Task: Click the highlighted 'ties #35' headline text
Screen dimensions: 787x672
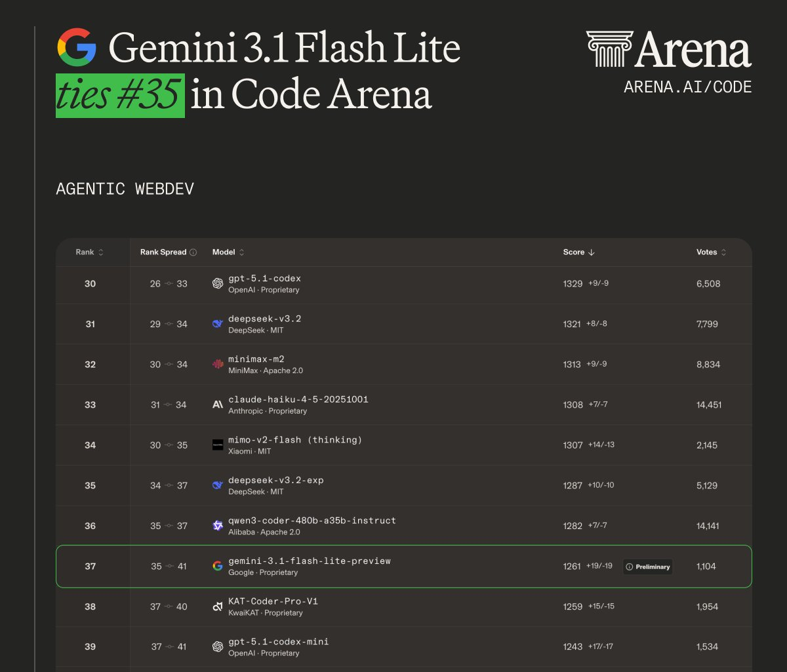Action: point(120,94)
